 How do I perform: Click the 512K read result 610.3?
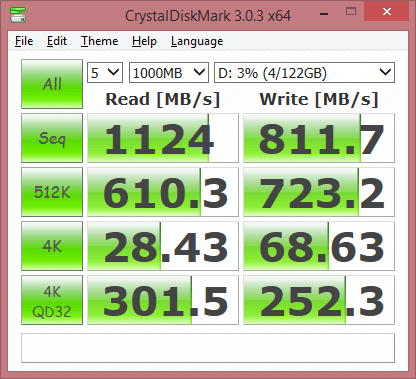click(x=163, y=192)
